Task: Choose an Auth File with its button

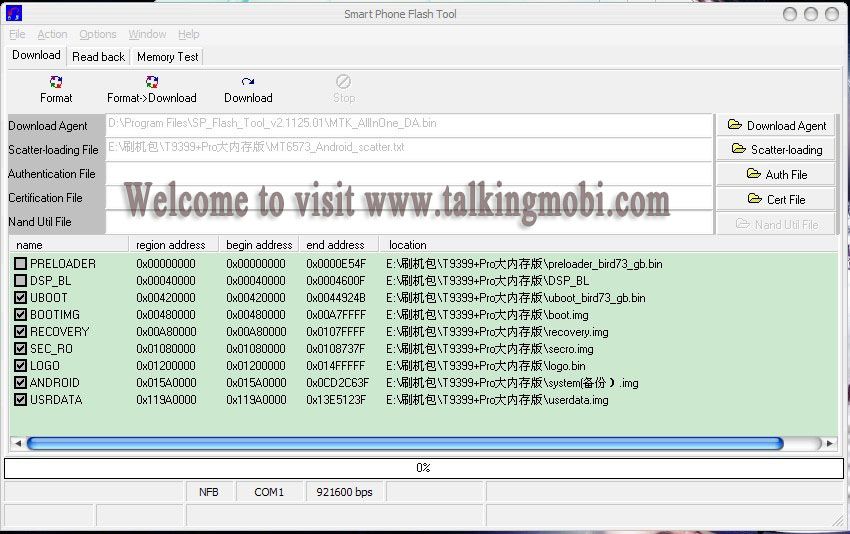Action: [x=776, y=174]
